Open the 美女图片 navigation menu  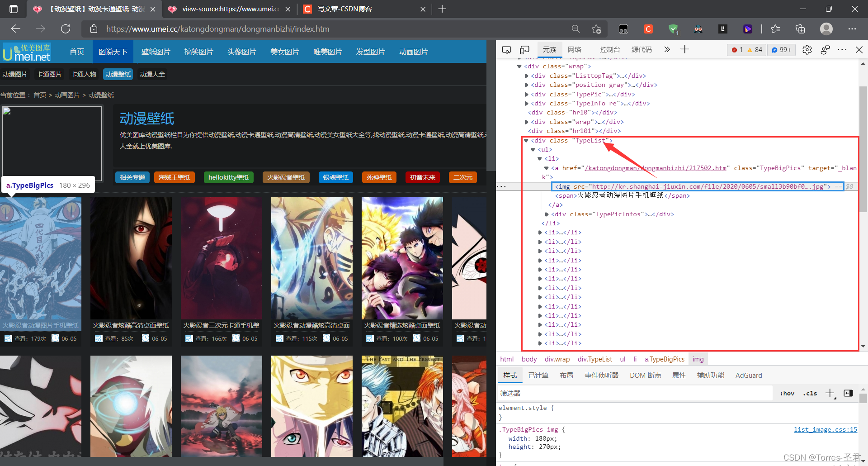coord(284,52)
